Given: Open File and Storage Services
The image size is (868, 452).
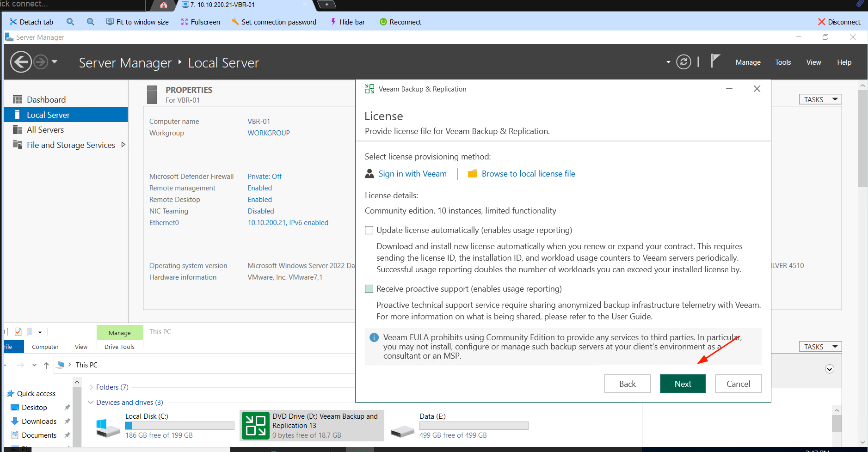Looking at the screenshot, I should pos(71,145).
